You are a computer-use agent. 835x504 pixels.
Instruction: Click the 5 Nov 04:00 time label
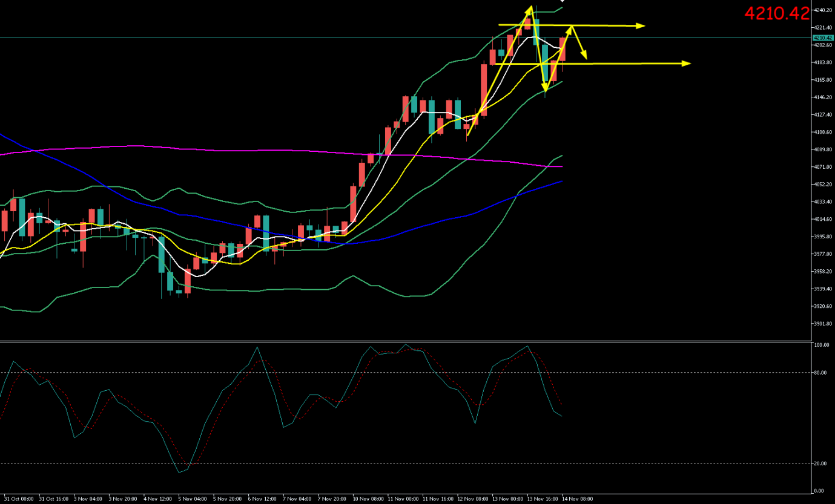click(x=194, y=499)
